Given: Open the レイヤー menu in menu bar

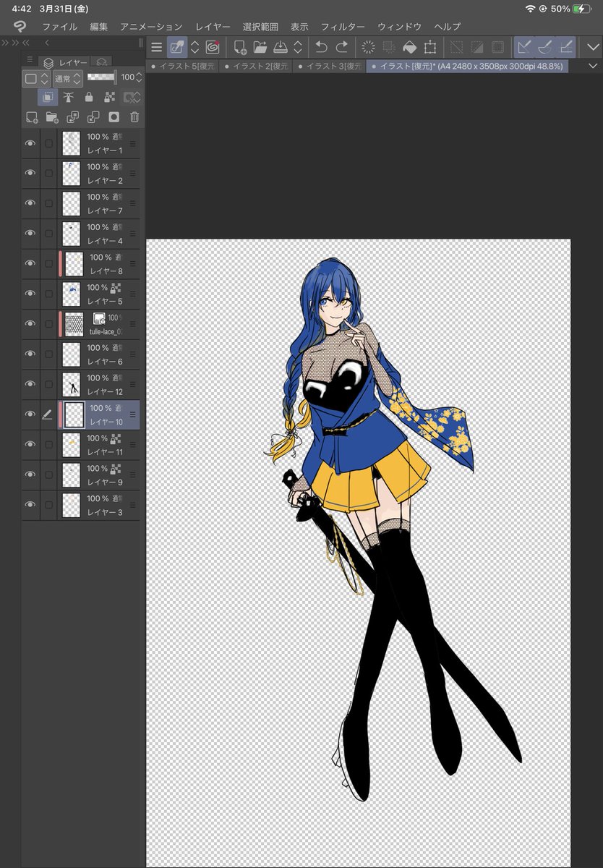Looking at the screenshot, I should click(213, 27).
